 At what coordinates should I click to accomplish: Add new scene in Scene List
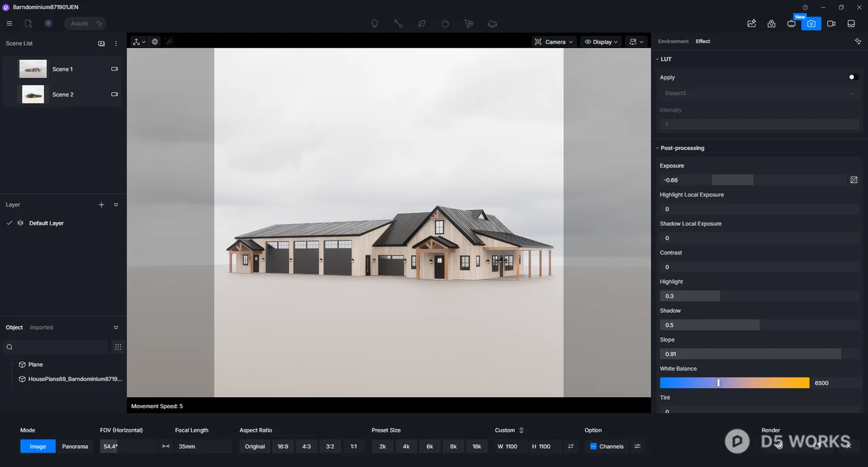point(102,43)
